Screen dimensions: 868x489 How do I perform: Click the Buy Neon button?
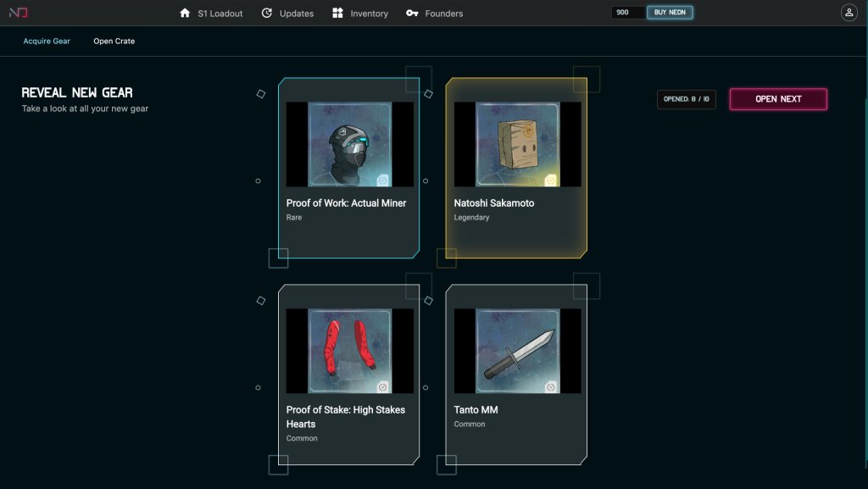(x=670, y=13)
